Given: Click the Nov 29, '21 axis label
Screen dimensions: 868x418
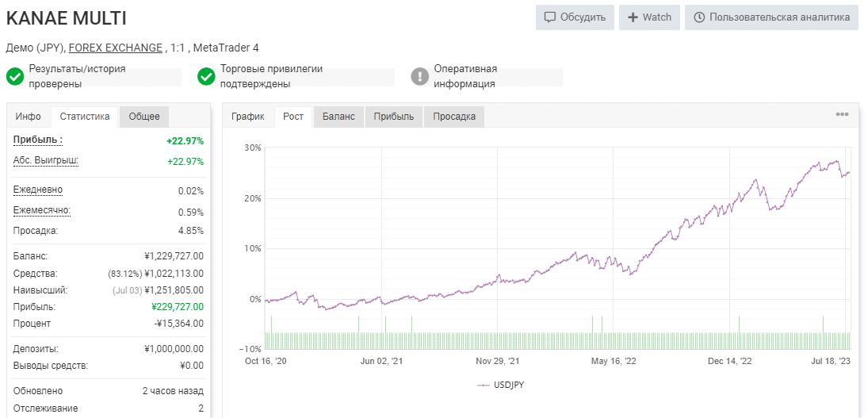Looking at the screenshot, I should point(498,361).
